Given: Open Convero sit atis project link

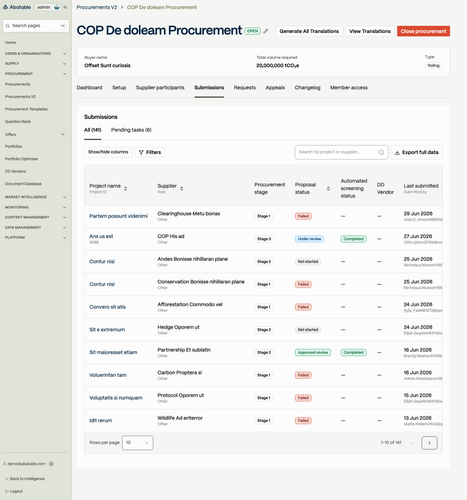Looking at the screenshot, I should (x=107, y=307).
